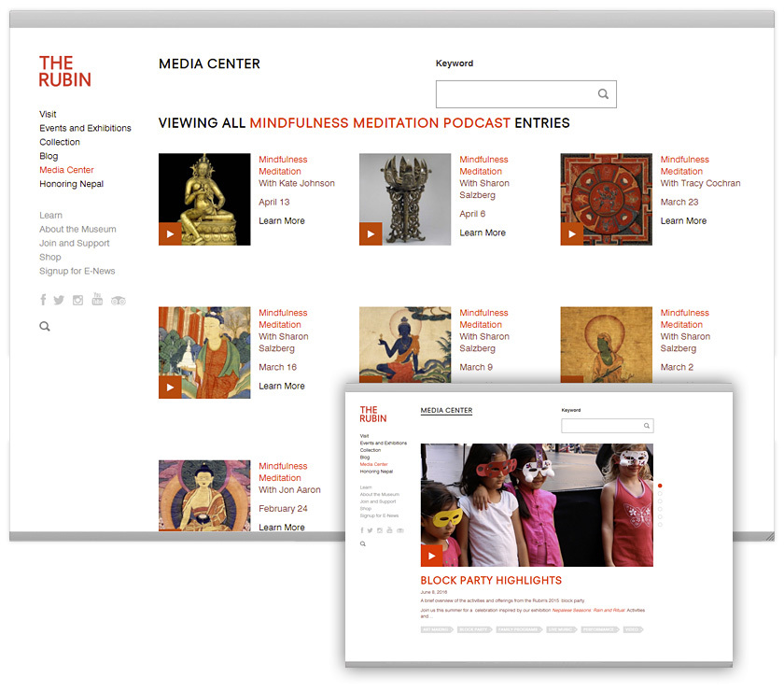Click the Signup for E-News link

click(78, 271)
